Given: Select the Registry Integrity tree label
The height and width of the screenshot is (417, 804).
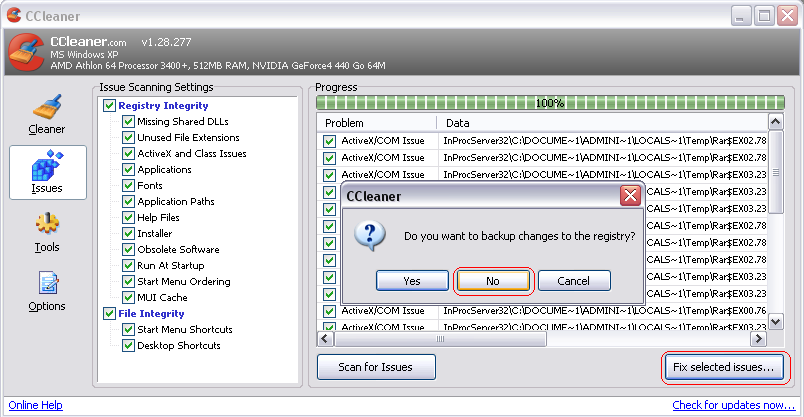Looking at the screenshot, I should point(164,106).
